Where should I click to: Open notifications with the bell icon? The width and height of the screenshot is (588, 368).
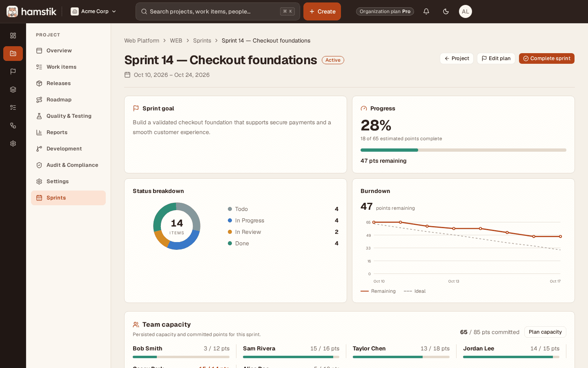click(x=426, y=11)
